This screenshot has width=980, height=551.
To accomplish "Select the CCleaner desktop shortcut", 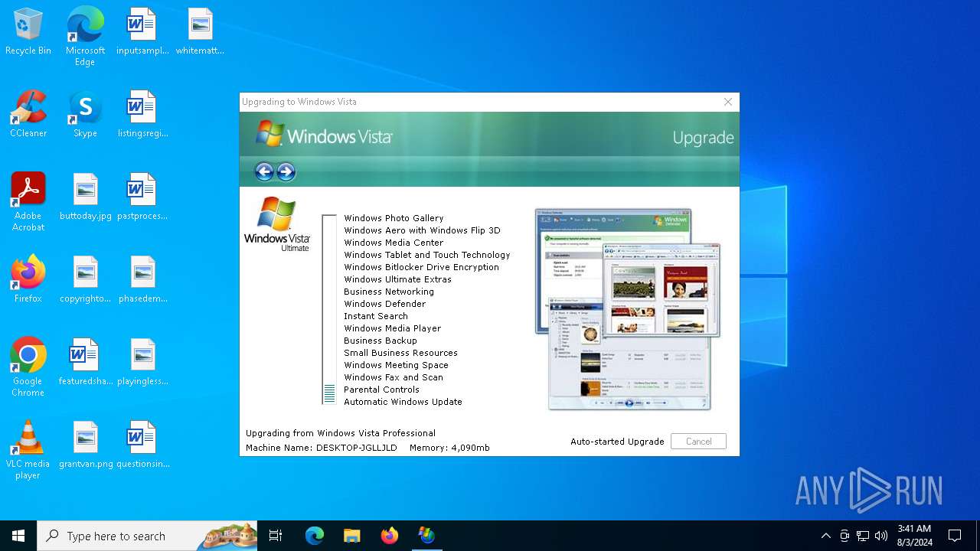I will coord(28,115).
